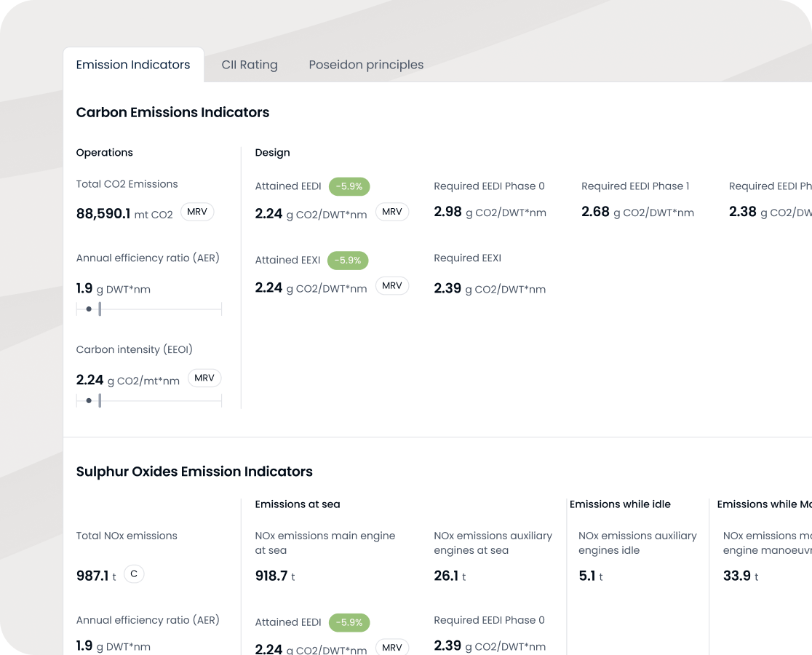Screen dimensions: 812x655
Task: Click MRV badge beside Attained EEDI in Carbon section
Action: (392, 212)
